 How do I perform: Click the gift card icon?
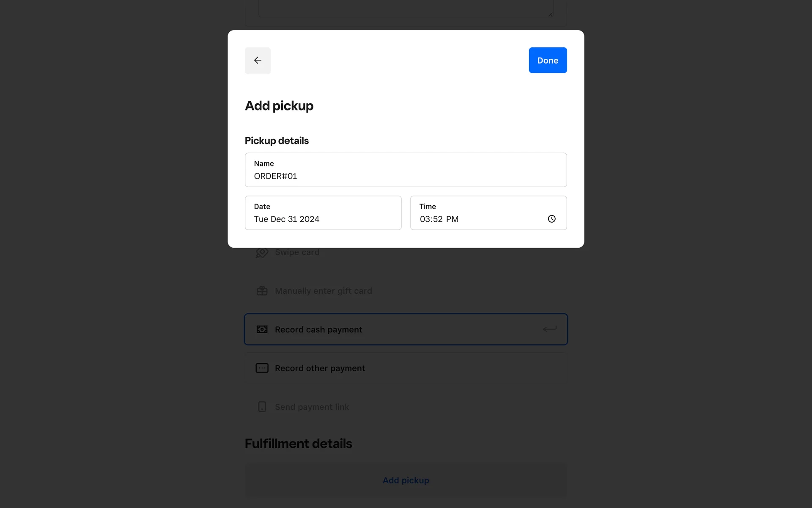[262, 291]
